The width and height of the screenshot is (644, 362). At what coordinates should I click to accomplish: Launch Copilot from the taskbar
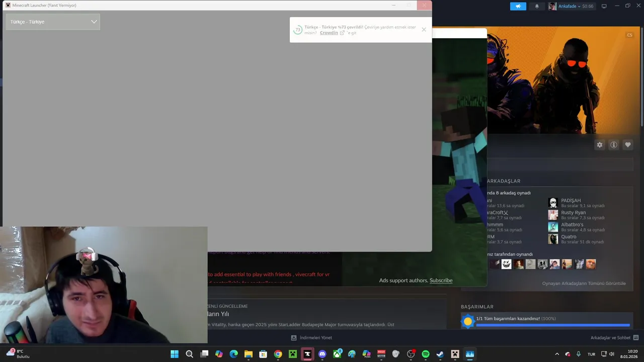click(219, 354)
